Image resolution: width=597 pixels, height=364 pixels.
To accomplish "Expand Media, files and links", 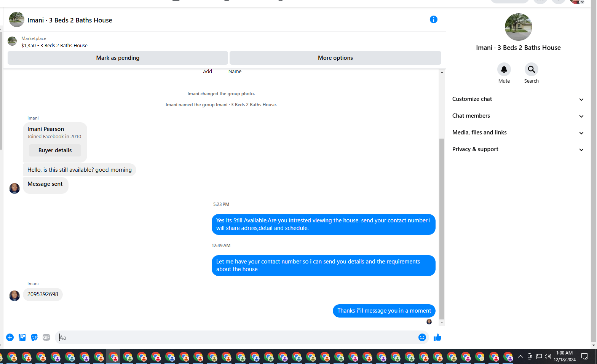I will tap(518, 133).
